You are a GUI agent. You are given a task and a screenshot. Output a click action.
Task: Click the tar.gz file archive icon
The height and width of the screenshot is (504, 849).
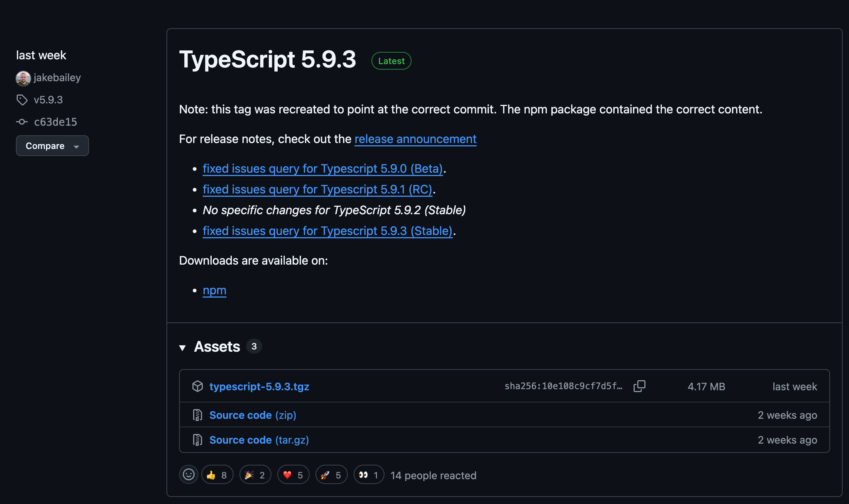[198, 440]
